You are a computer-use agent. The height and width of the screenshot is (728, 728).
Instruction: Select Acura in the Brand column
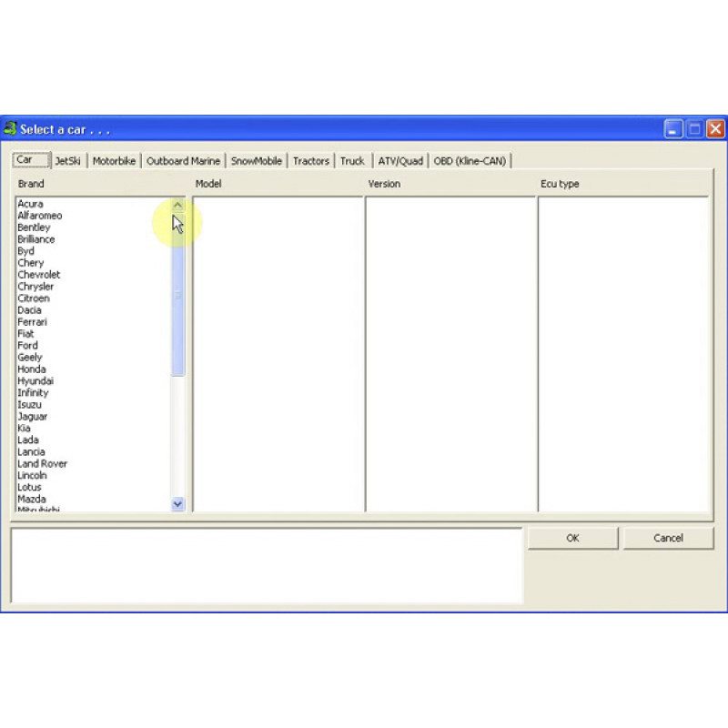(31, 203)
